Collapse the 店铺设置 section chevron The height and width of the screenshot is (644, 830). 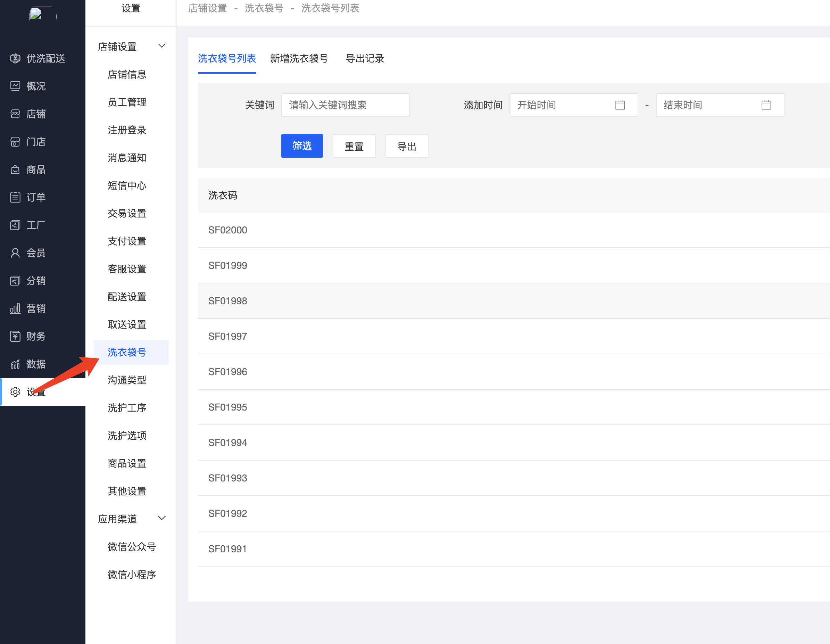161,46
